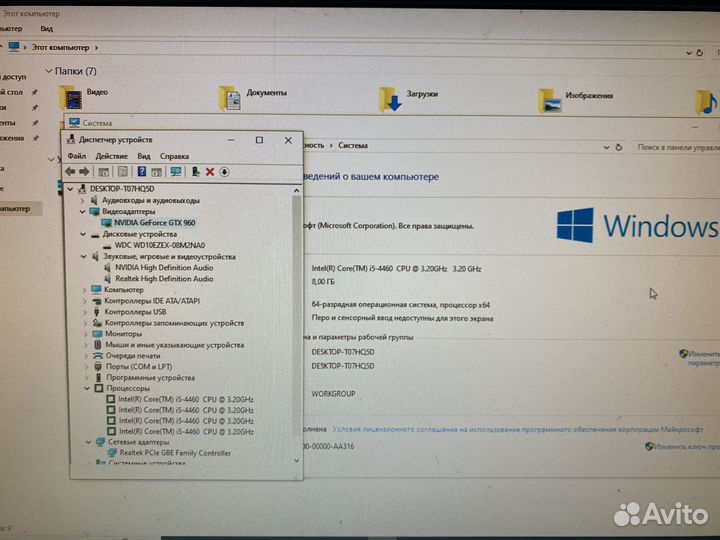Image resolution: width=720 pixels, height=540 pixels.
Task: Select Realtek PCIe GBE Family Controller
Action: [175, 453]
